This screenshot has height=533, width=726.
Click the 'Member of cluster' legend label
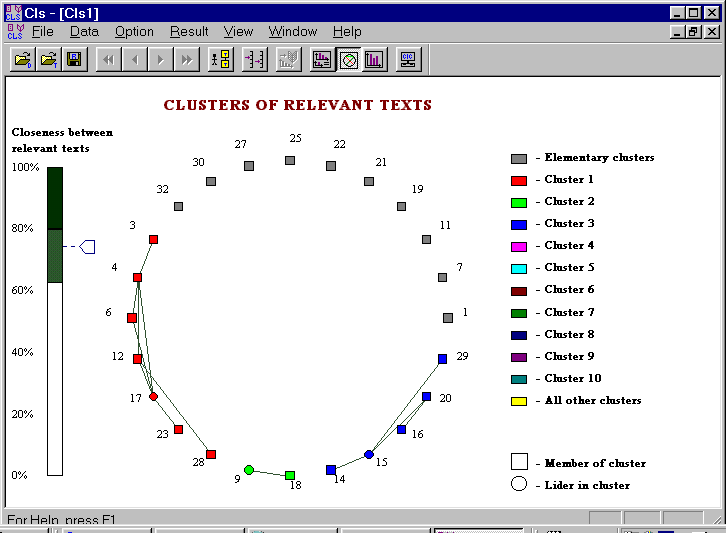[x=595, y=463]
